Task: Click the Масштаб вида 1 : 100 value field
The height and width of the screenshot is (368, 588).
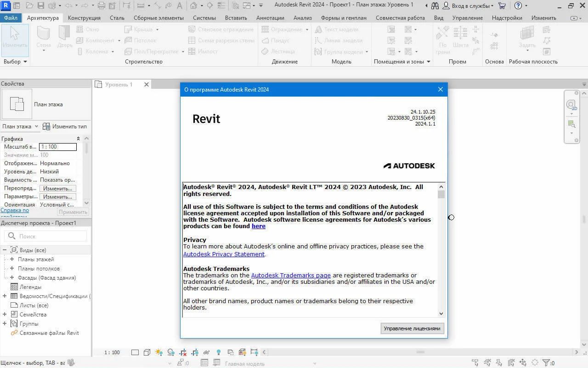Action: coord(58,147)
